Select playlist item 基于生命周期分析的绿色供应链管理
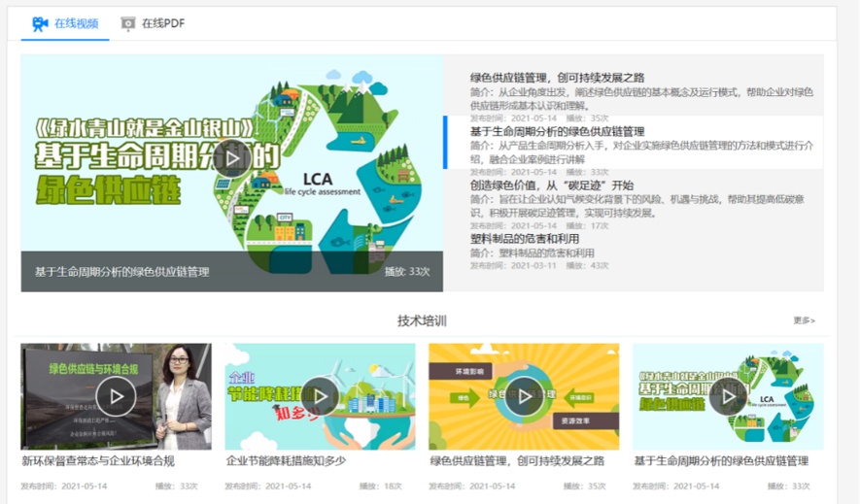The height and width of the screenshot is (504, 860). 557,132
